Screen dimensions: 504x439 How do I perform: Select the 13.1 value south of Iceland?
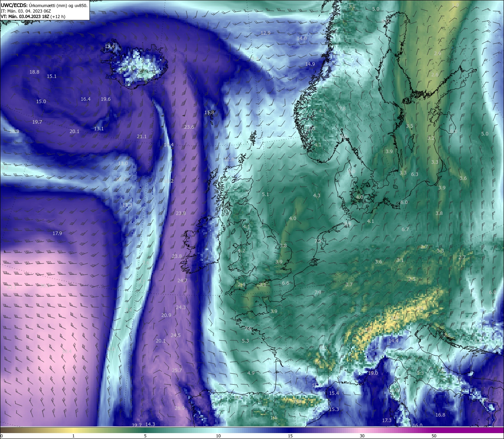pyautogui.click(x=99, y=129)
